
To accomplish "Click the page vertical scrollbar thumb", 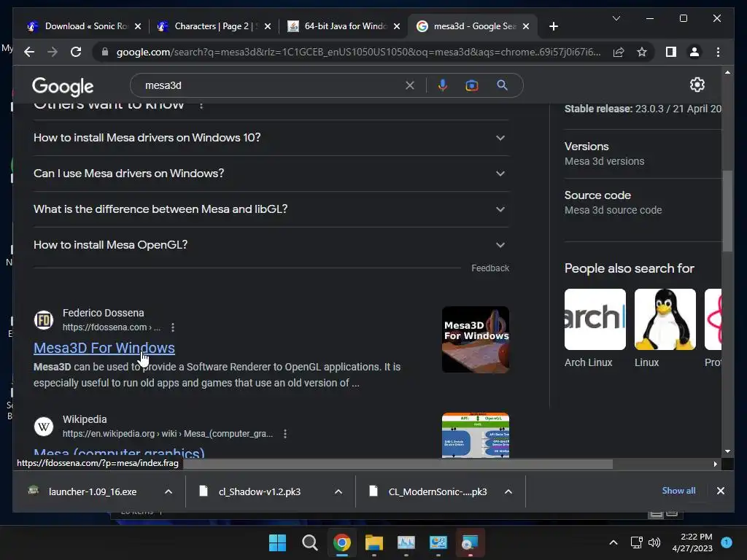I will click(x=727, y=211).
